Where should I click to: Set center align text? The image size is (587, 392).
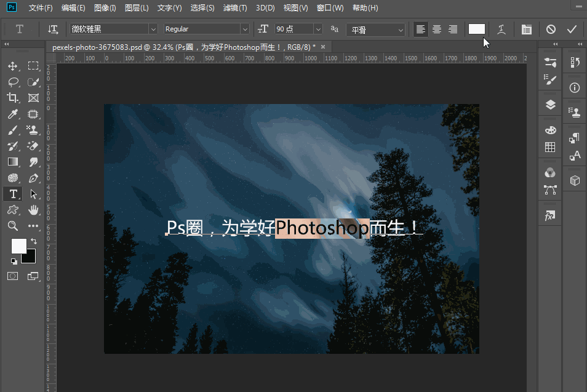pyautogui.click(x=436, y=29)
